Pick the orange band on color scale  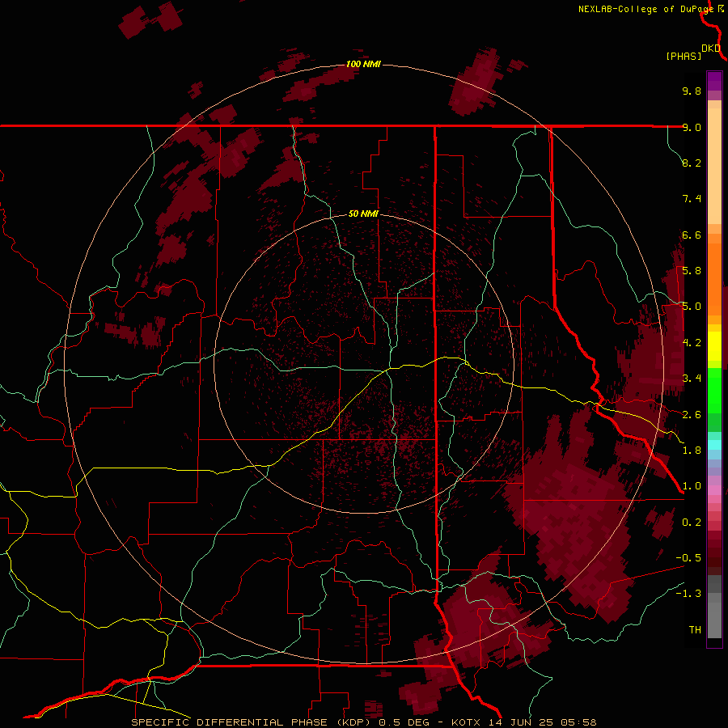coord(714,278)
